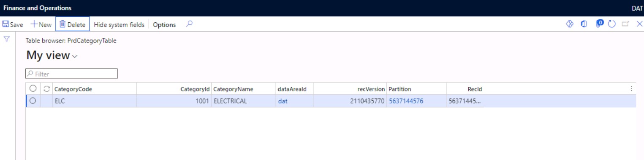Click the truncated RecId cell 56371445...
The image size is (644, 160).
click(465, 101)
